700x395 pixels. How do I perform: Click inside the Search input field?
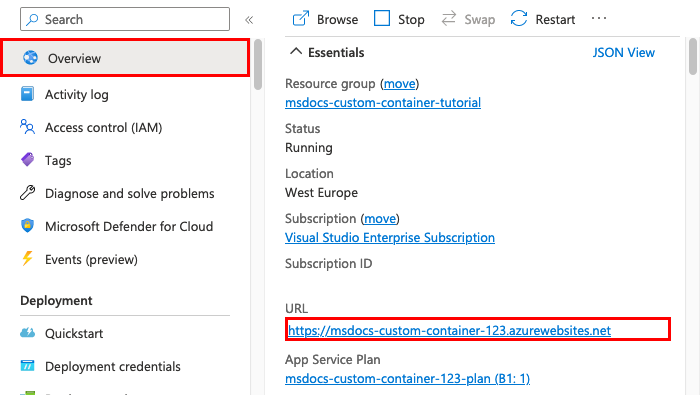tap(125, 19)
